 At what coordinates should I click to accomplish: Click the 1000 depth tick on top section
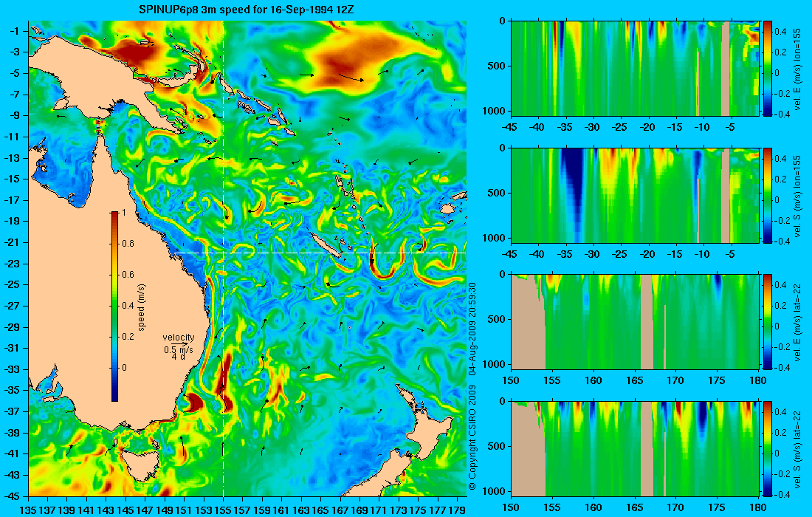pyautogui.click(x=495, y=110)
